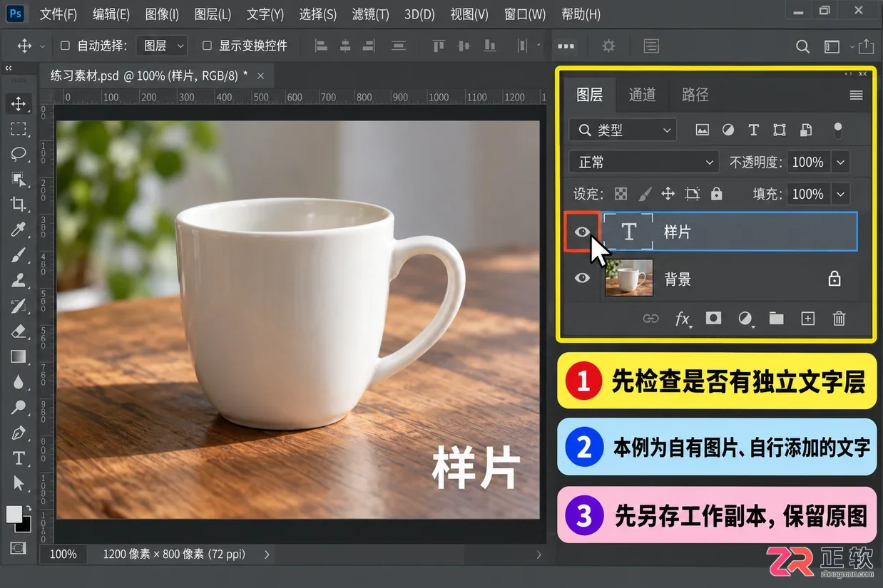Screen dimensions: 883x588
Task: Select the Lasso tool
Action: [19, 154]
